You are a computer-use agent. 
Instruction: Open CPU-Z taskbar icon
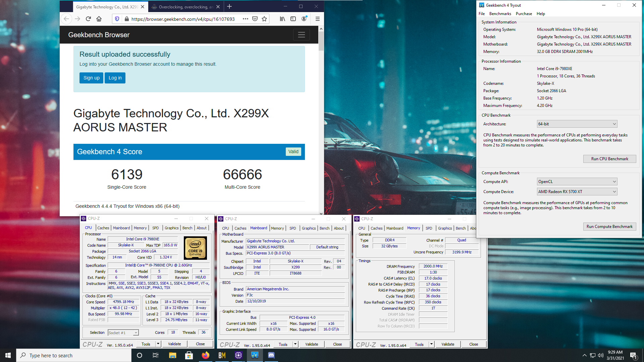[x=238, y=355]
